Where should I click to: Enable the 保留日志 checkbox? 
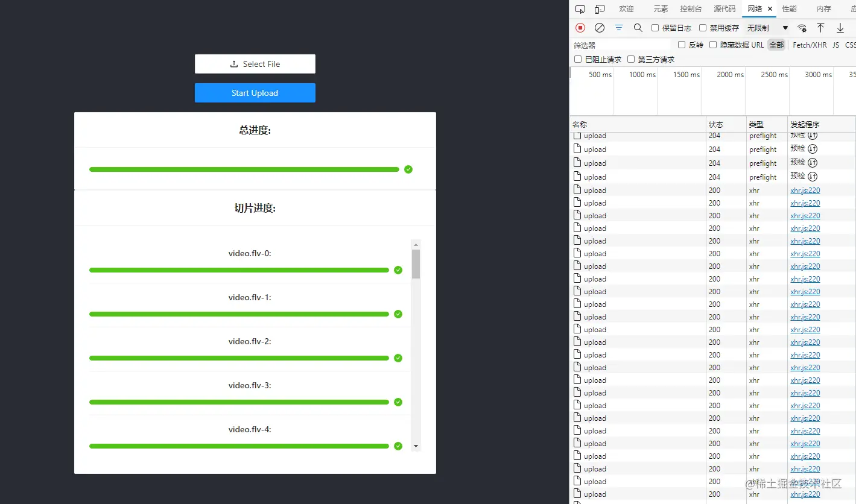point(655,28)
